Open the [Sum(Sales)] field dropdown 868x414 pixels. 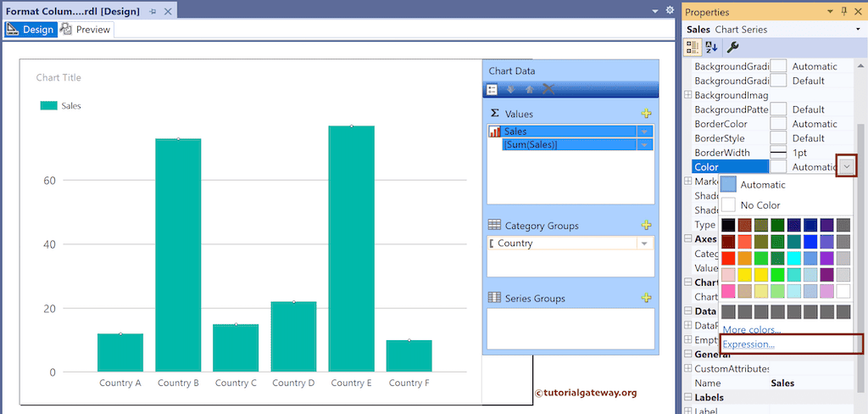[644, 145]
